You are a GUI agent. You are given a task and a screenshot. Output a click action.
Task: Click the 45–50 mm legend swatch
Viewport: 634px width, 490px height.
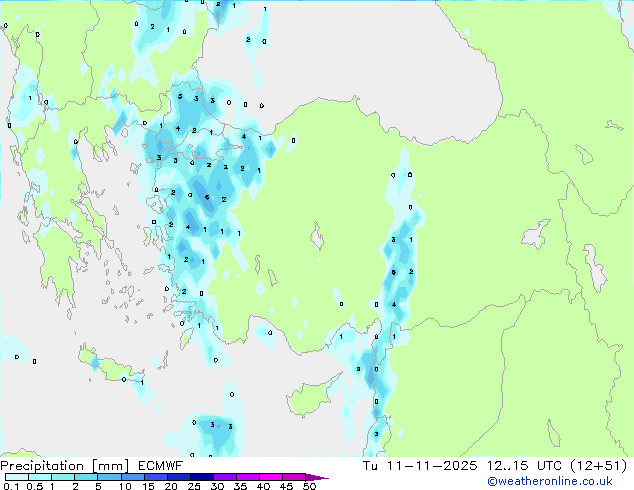(x=294, y=477)
